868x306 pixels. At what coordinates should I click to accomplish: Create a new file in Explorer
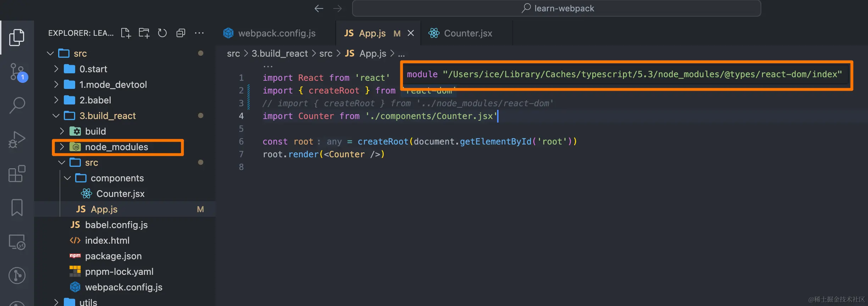(x=126, y=33)
